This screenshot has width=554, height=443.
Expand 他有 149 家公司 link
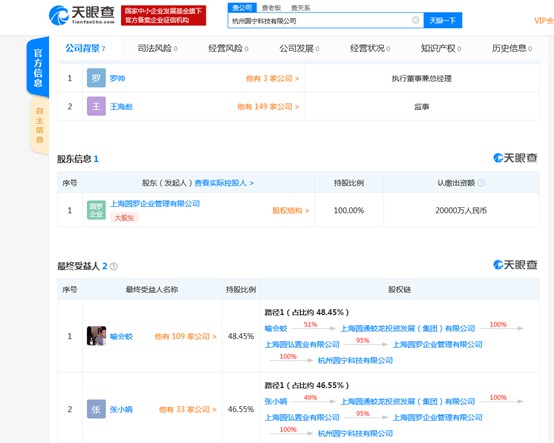[x=268, y=106]
